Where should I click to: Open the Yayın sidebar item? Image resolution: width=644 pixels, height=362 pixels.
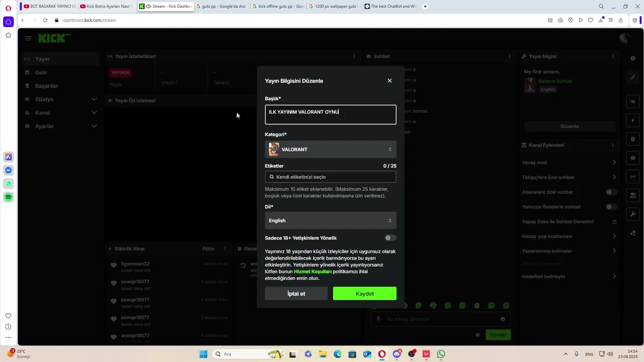pyautogui.click(x=61, y=59)
